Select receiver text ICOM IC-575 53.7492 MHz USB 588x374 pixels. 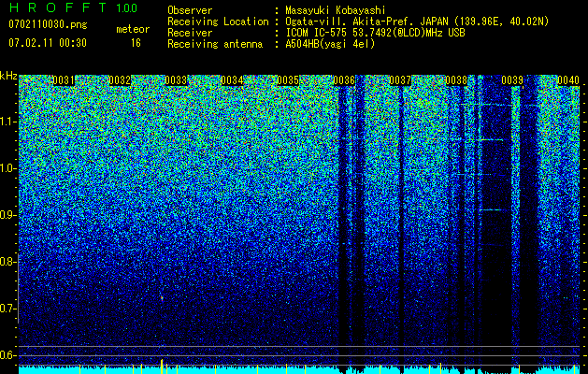point(376,33)
